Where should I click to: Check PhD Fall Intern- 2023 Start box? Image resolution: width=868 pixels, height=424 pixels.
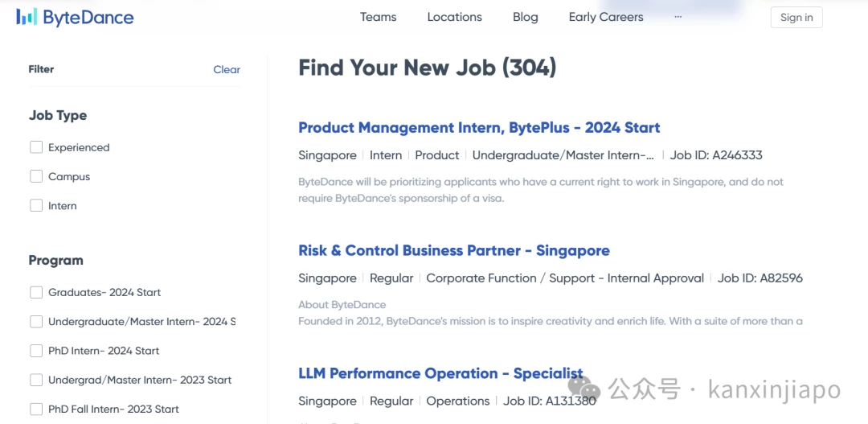pyautogui.click(x=36, y=409)
